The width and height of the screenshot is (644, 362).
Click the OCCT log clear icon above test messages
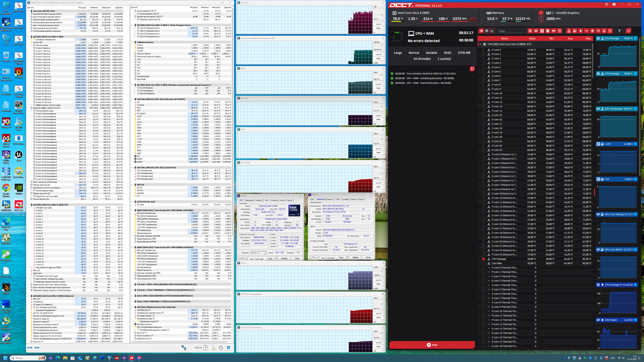click(472, 69)
